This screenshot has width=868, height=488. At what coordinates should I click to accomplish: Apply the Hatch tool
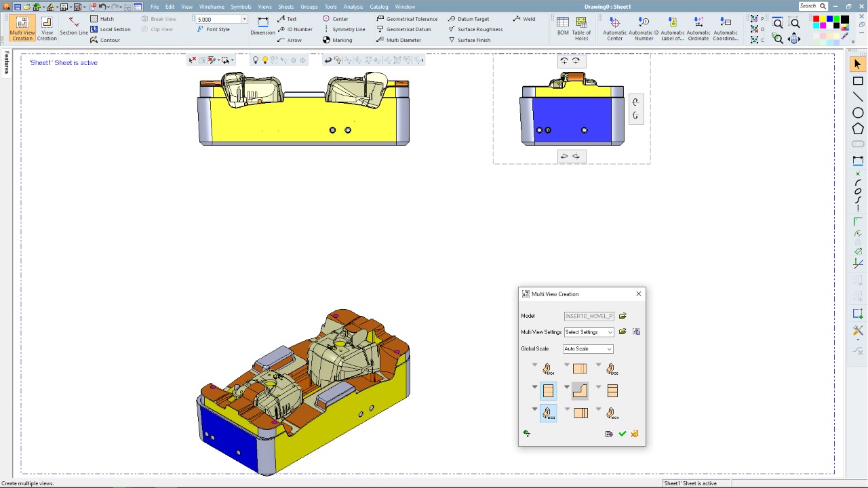pos(102,19)
